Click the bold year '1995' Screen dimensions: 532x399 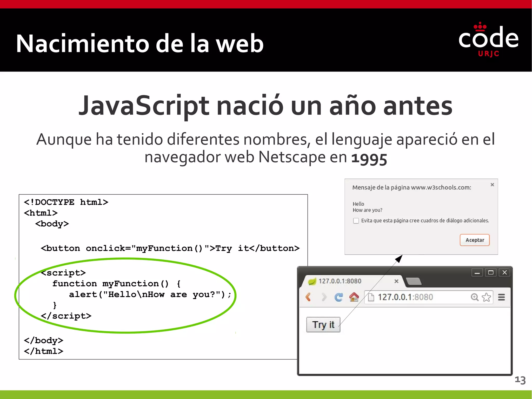pos(369,159)
